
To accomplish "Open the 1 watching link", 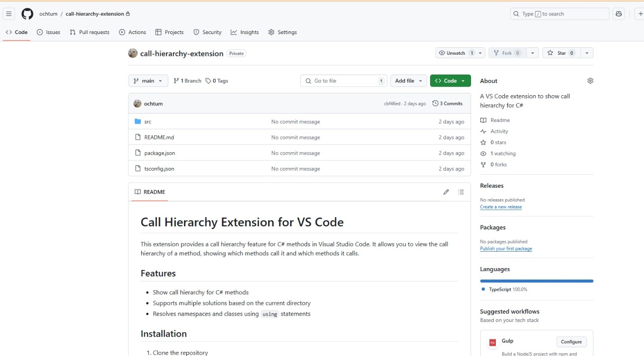I will 498,154.
